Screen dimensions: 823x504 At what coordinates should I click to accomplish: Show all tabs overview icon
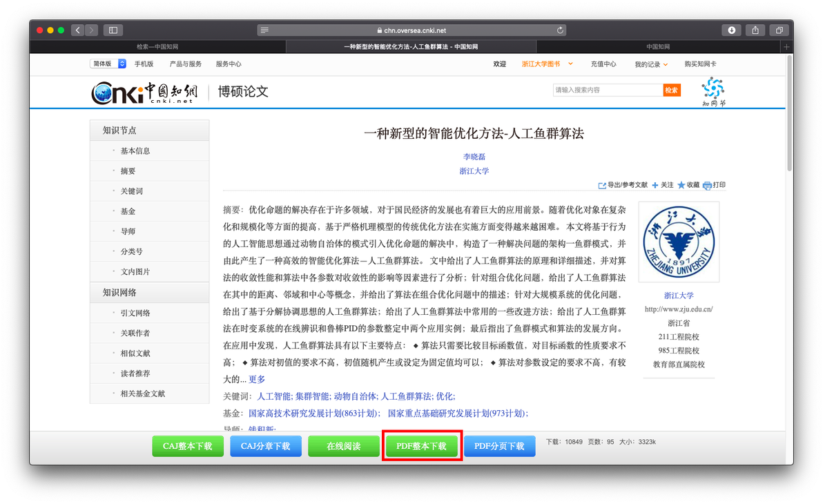pos(780,30)
